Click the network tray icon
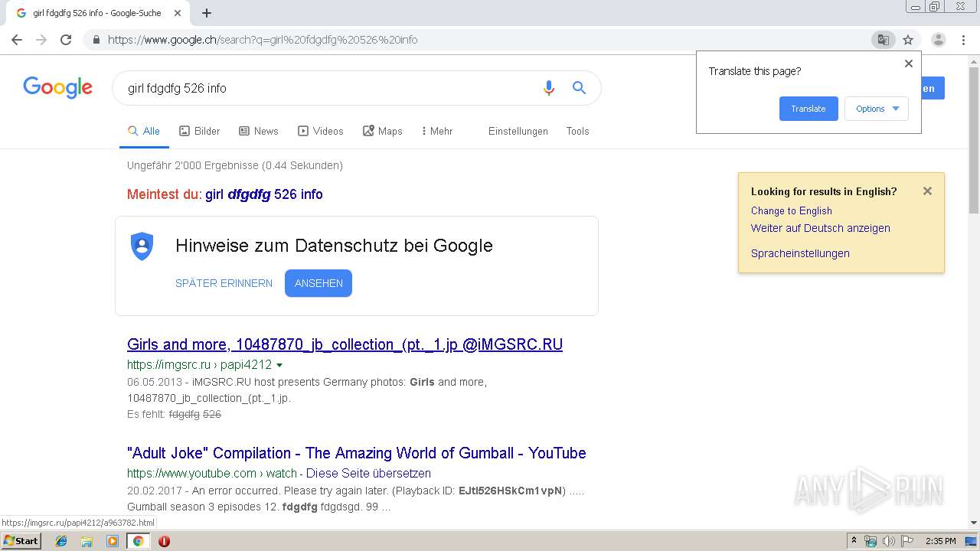The width and height of the screenshot is (980, 551). (871, 541)
